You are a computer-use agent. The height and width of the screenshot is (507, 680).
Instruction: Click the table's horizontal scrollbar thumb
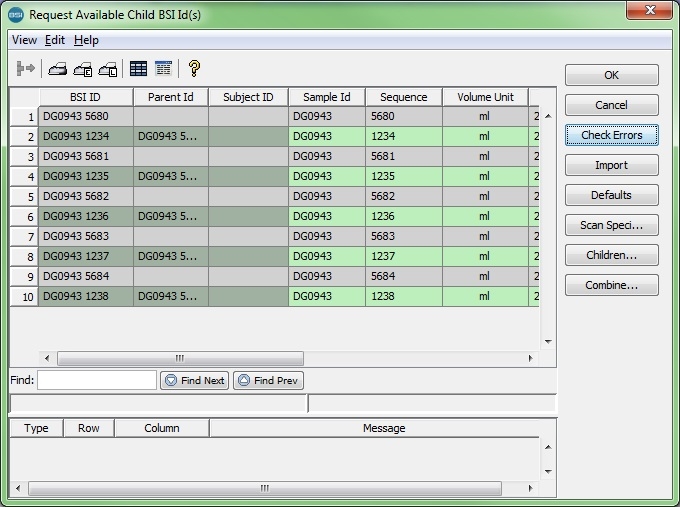tap(180, 358)
